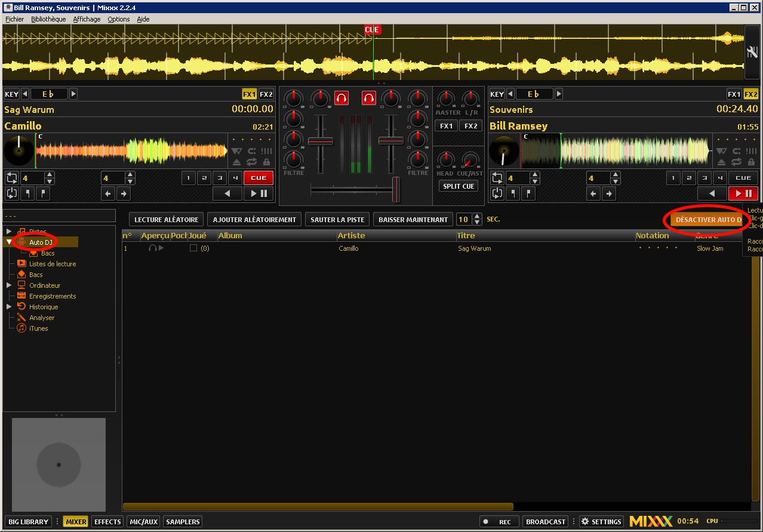763x532 pixels.
Task: Open the Fichier menu
Action: tap(14, 19)
